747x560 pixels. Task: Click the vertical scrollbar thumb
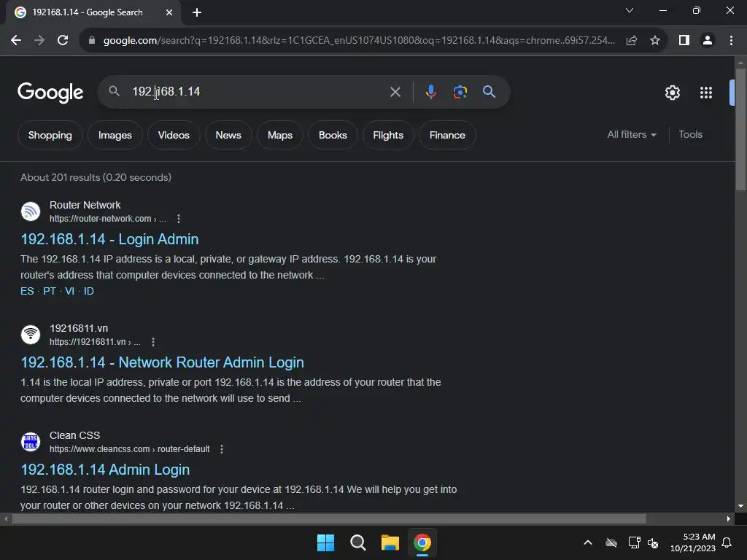coord(740,130)
